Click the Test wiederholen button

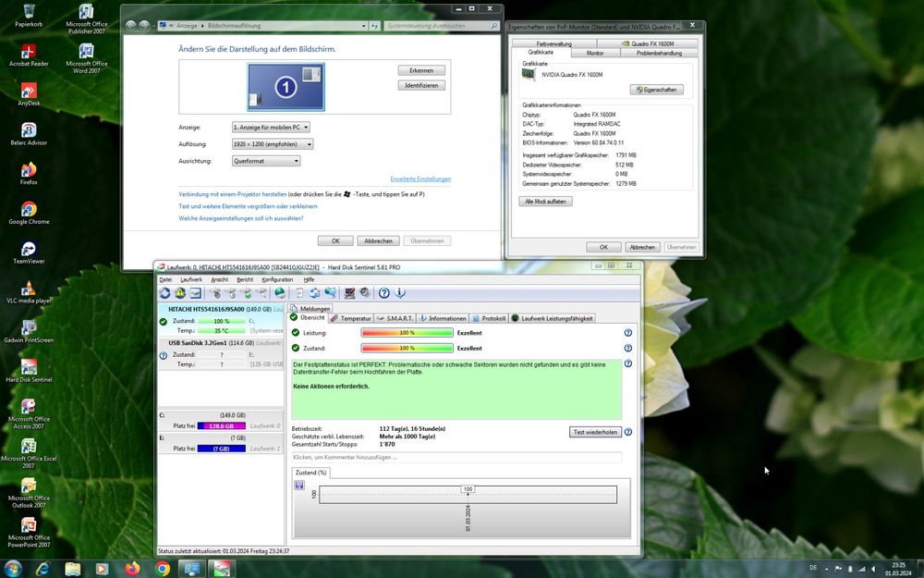(x=594, y=431)
